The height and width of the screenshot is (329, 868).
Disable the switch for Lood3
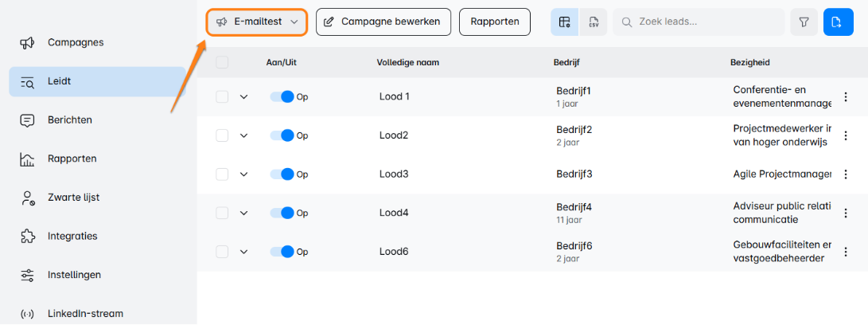click(282, 174)
